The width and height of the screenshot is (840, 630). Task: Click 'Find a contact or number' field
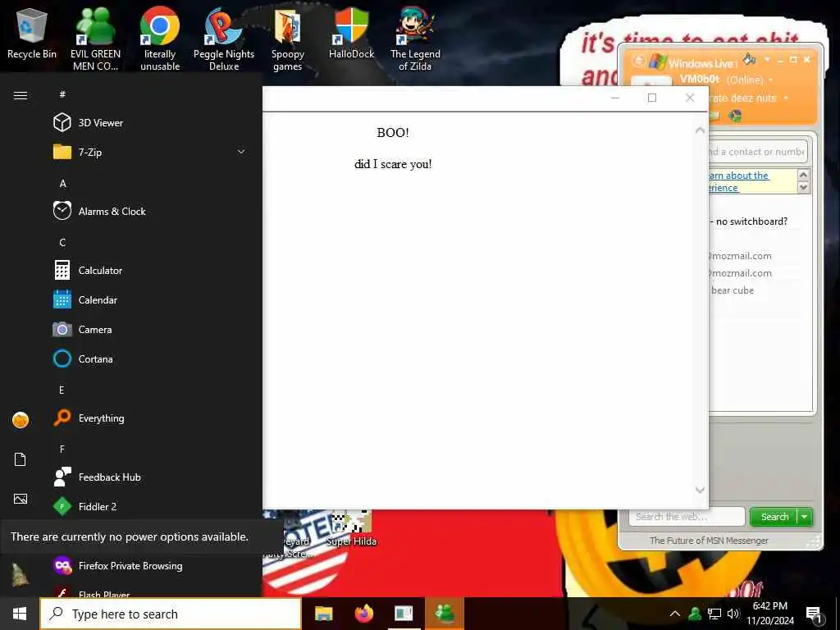pyautogui.click(x=757, y=152)
